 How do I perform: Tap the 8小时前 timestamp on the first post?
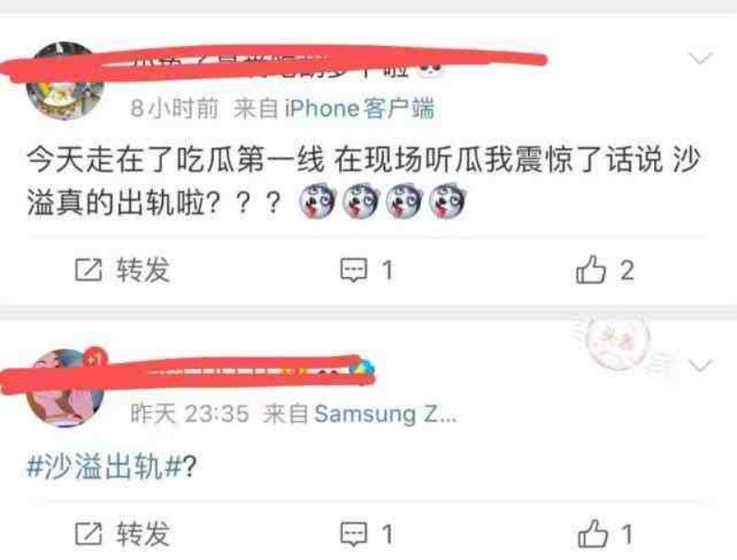(x=174, y=109)
